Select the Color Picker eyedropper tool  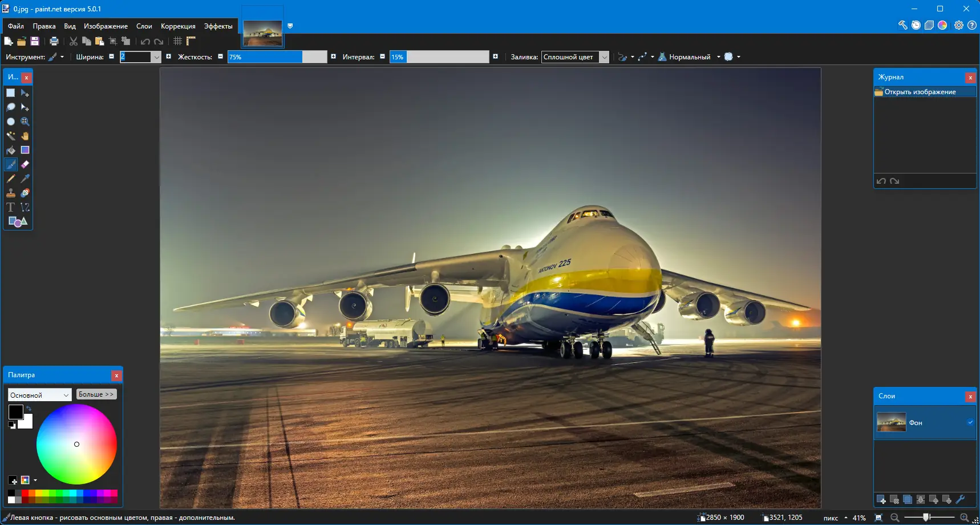click(x=25, y=179)
